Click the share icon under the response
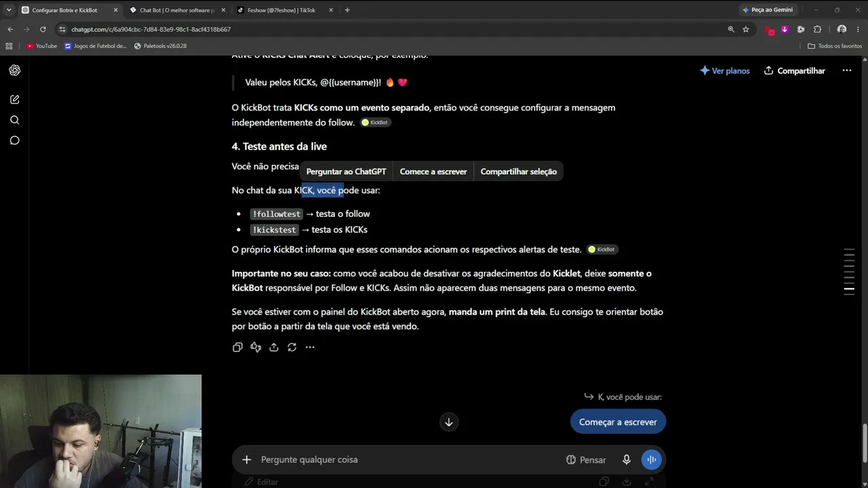 coord(274,347)
